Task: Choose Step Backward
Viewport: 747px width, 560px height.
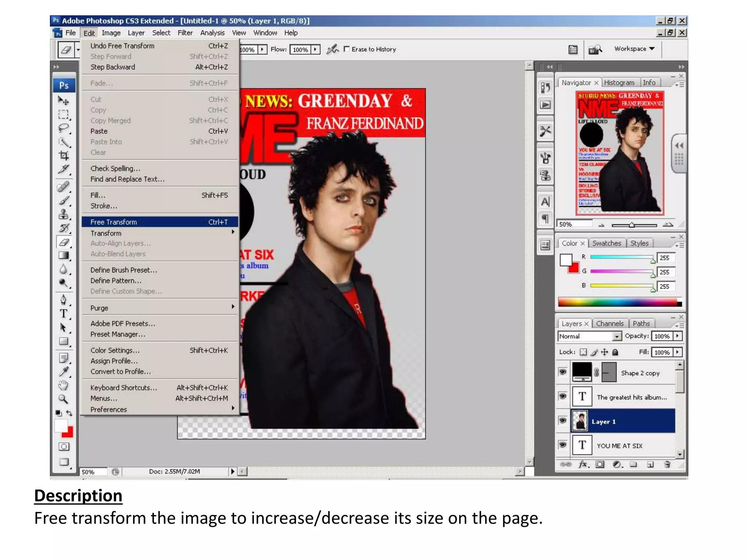Action: coord(160,67)
